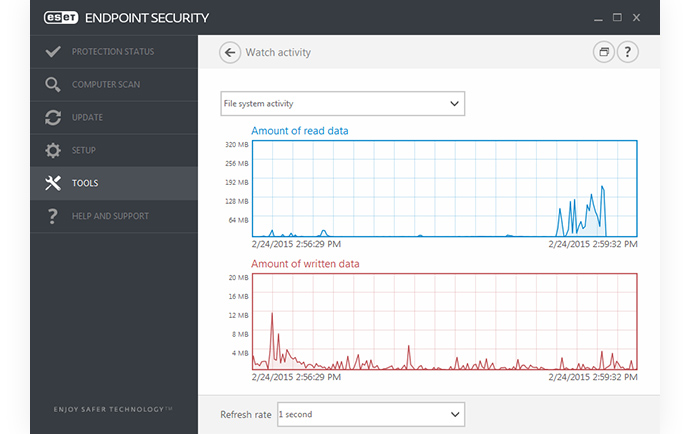Click the File system activity dropdown arrow
The height and width of the screenshot is (434, 690).
(x=454, y=104)
